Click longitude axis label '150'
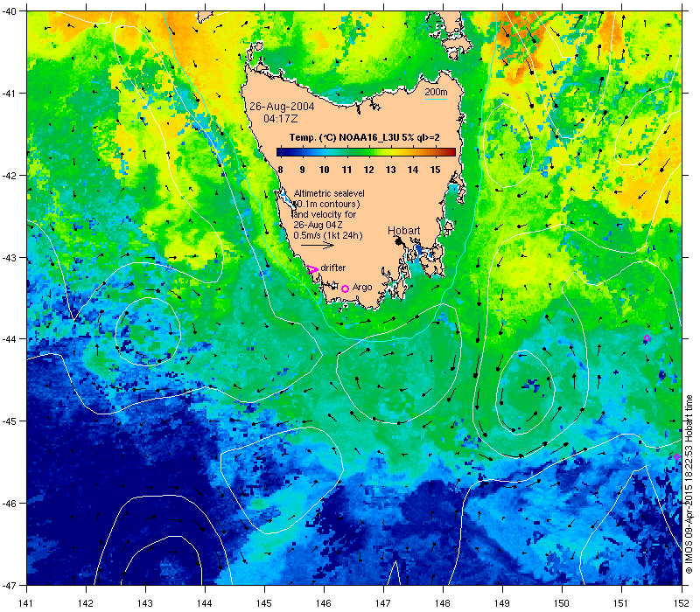Viewport: 700px width, 612px height. point(562,603)
